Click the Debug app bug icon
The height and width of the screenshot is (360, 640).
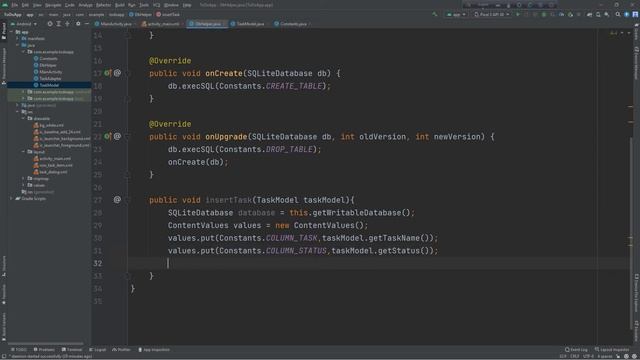point(544,14)
